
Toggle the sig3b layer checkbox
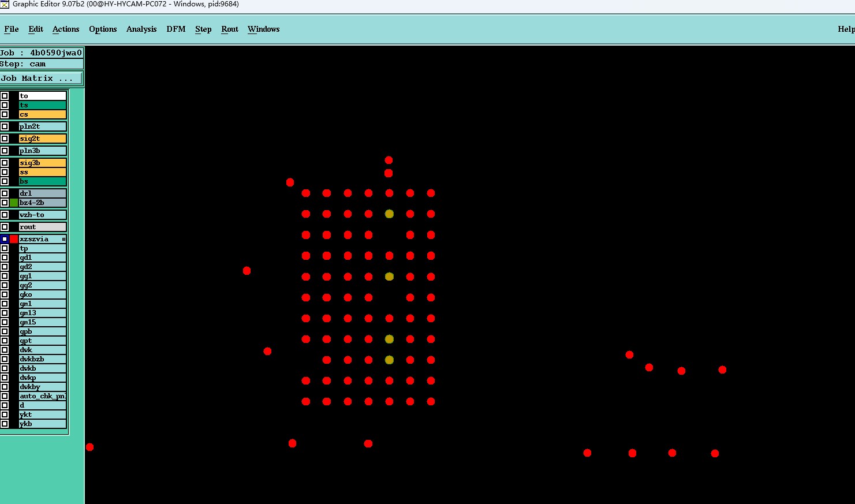[x=5, y=163]
